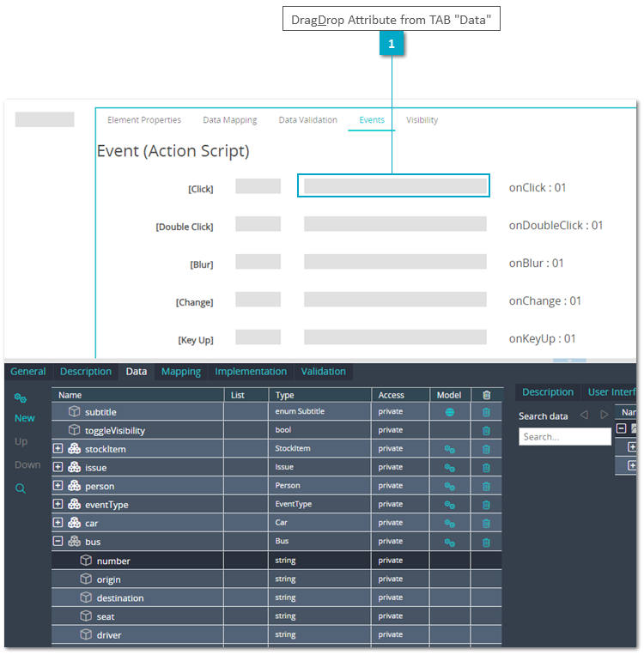This screenshot has height=655, width=644.
Task: Click the magnifier search icon below Down
Action: coord(20,488)
